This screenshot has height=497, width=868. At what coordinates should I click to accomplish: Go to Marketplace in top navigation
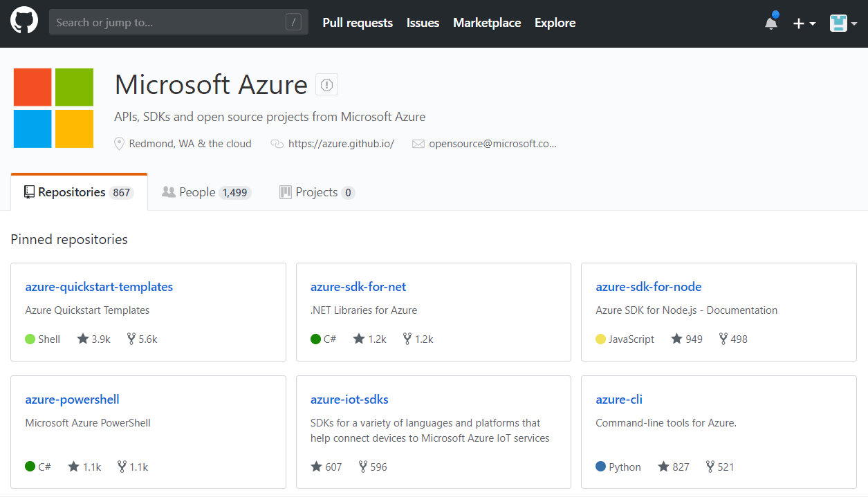coord(487,23)
